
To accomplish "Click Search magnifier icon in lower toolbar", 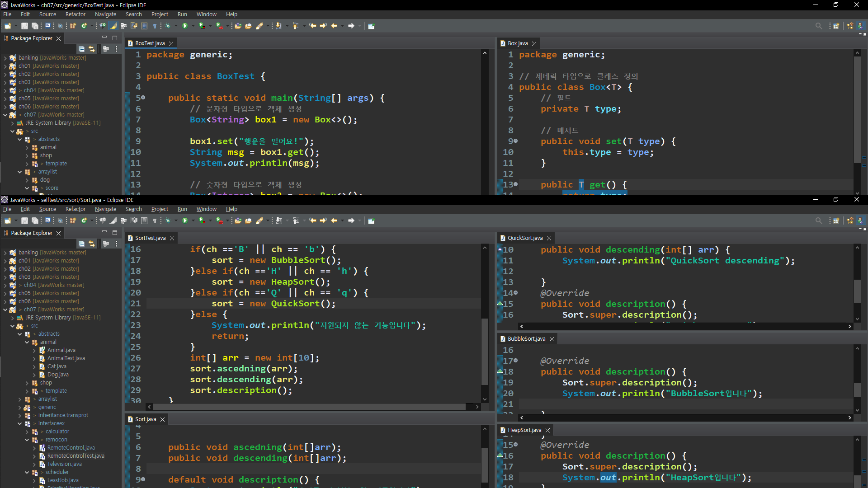I will click(x=818, y=221).
